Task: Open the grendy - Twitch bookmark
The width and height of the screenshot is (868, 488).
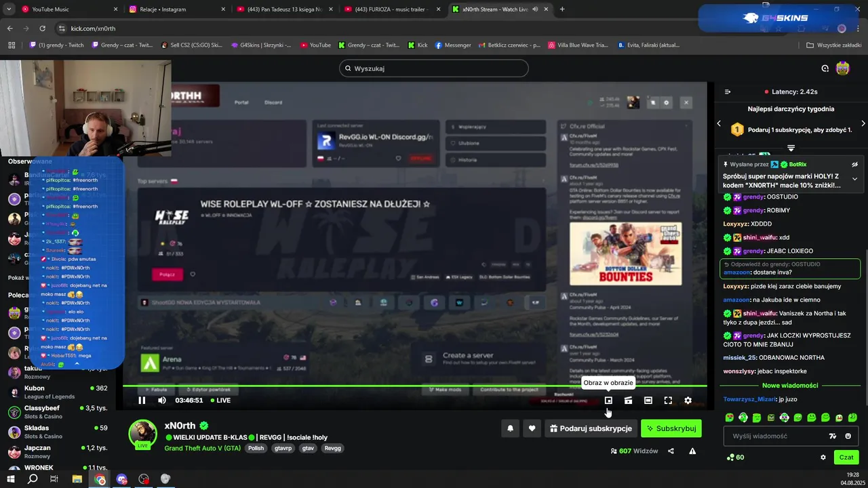Action: (x=57, y=45)
